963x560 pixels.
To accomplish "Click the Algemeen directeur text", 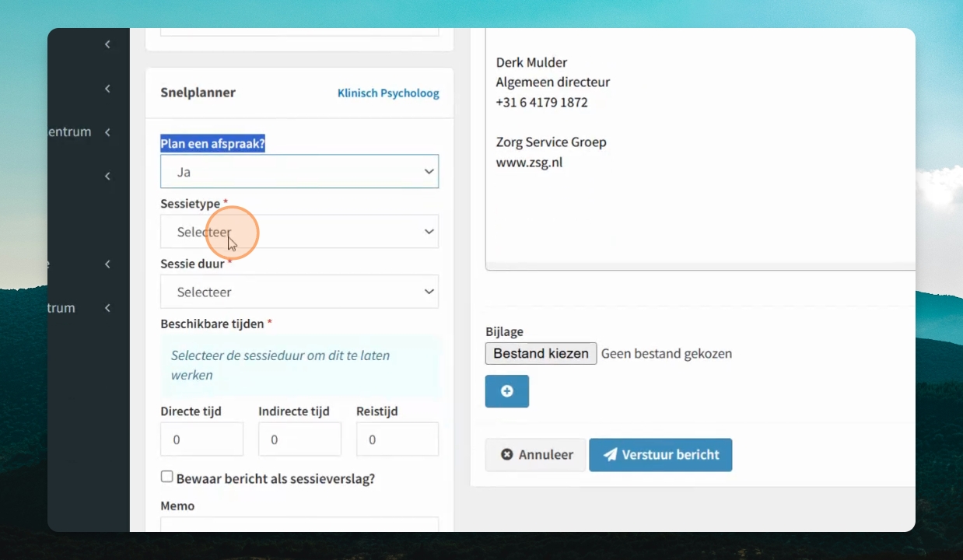I will [x=553, y=82].
